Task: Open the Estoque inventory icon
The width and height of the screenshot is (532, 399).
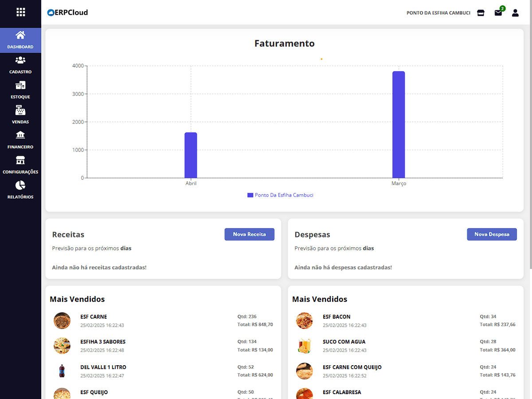Action: [x=20, y=85]
